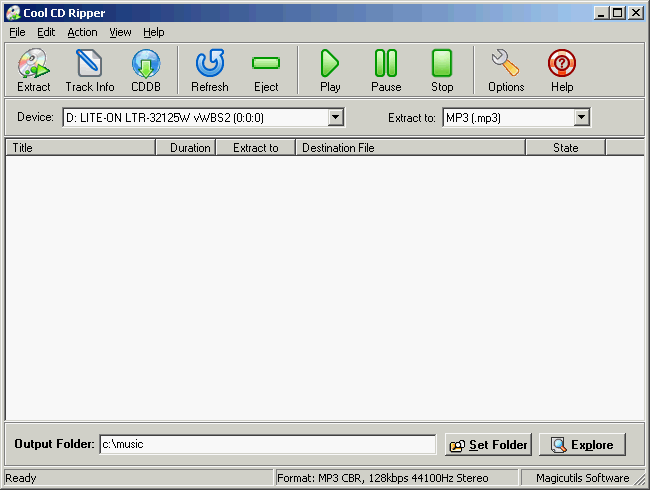Play the selected track
Image resolution: width=650 pixels, height=490 pixels.
point(330,70)
